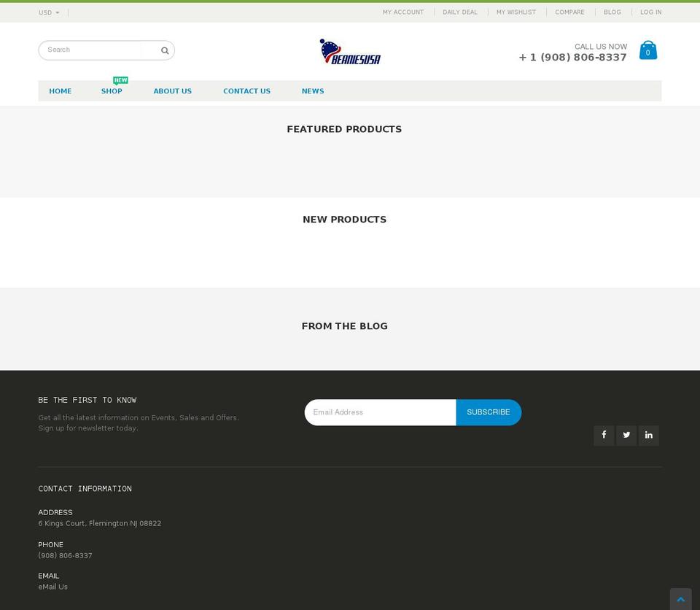Open the SHOP menu item

pos(112,91)
